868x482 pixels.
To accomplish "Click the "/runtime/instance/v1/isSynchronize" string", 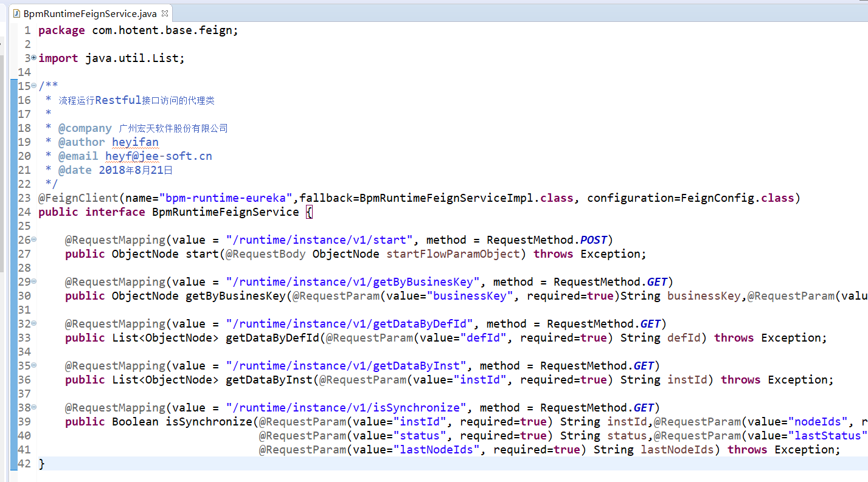I will (x=346, y=408).
